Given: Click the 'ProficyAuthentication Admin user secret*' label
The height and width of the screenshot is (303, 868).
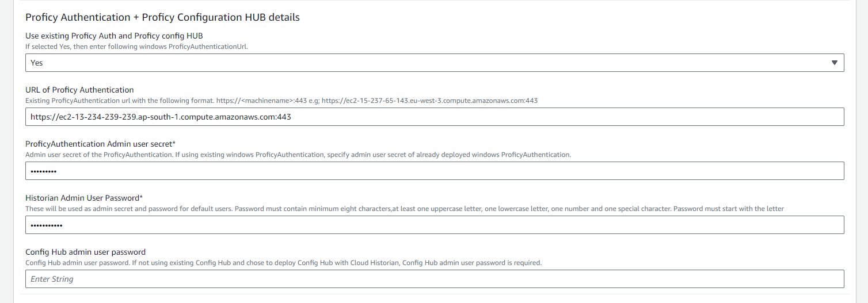Looking at the screenshot, I should pos(100,144).
